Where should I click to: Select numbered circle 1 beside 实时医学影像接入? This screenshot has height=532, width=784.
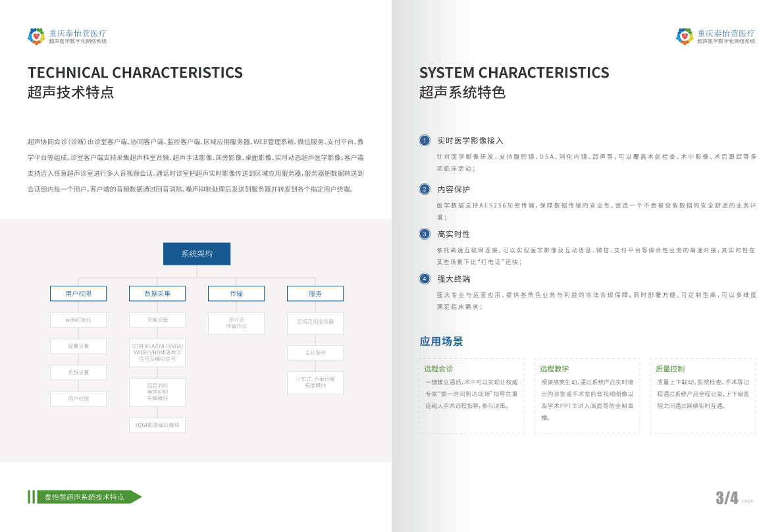pos(425,140)
